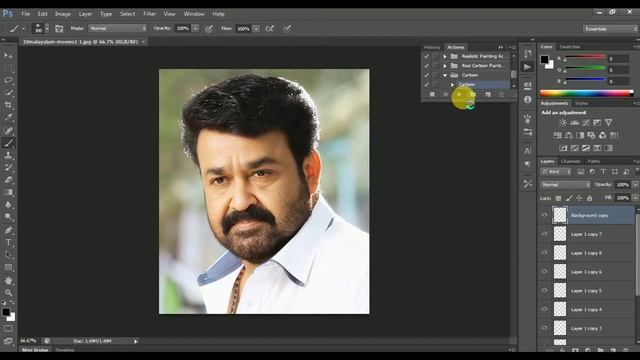Toggle the Real Cartoon Painting set checkmark
This screenshot has width=640, height=360.
(427, 66)
